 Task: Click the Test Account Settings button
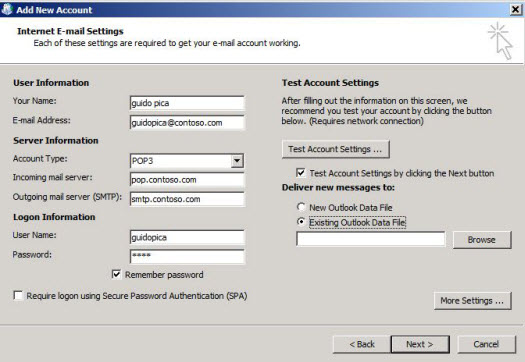(x=335, y=149)
